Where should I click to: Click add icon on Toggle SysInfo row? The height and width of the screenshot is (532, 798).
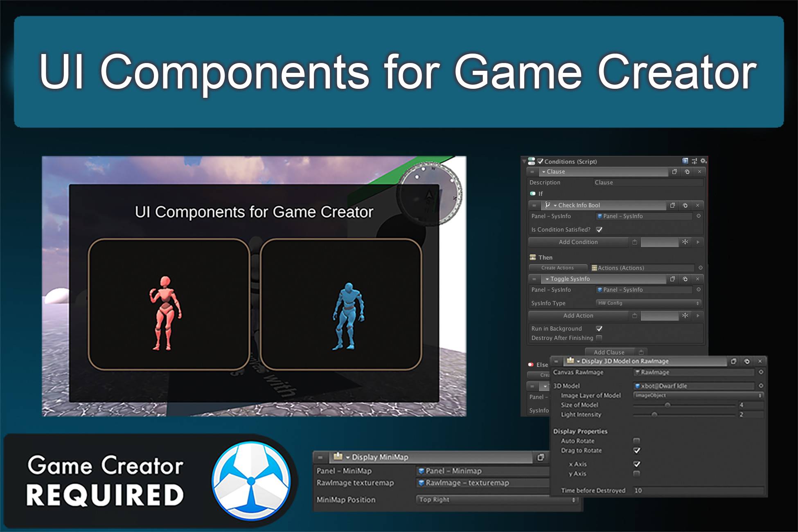click(685, 279)
